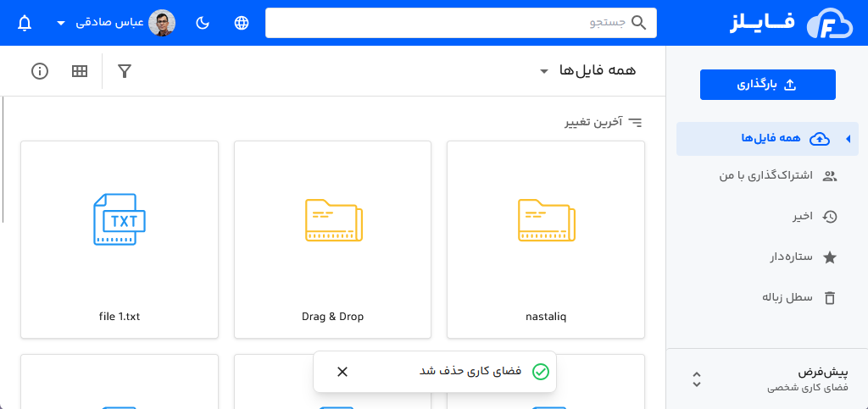Open workspace switcher پیش‌فرض

click(x=766, y=379)
